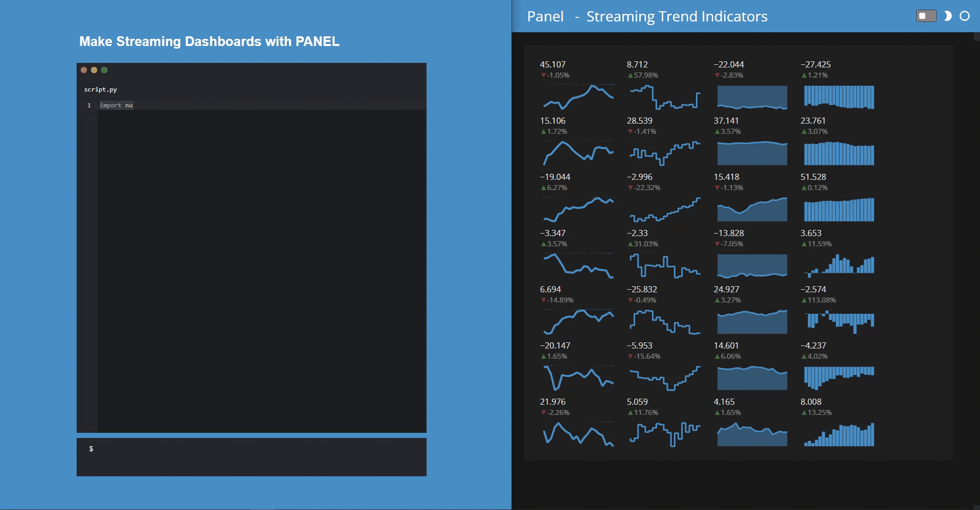Click the terminal prompt with $ sign
980x510 pixels.
tap(91, 449)
